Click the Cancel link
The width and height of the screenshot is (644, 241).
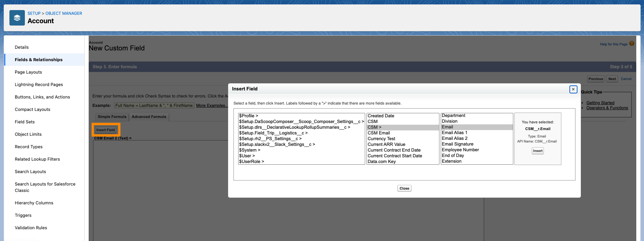pos(626,79)
